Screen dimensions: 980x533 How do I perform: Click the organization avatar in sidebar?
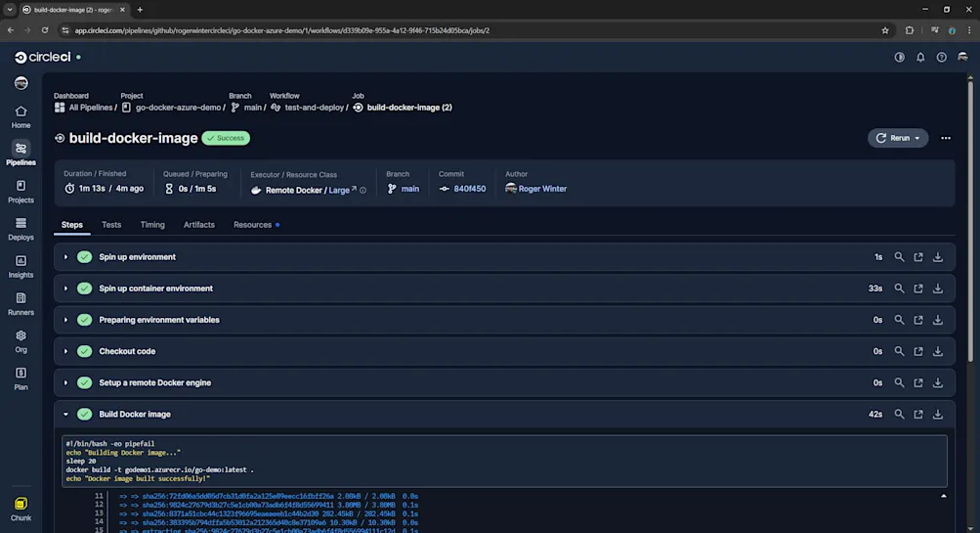click(21, 82)
